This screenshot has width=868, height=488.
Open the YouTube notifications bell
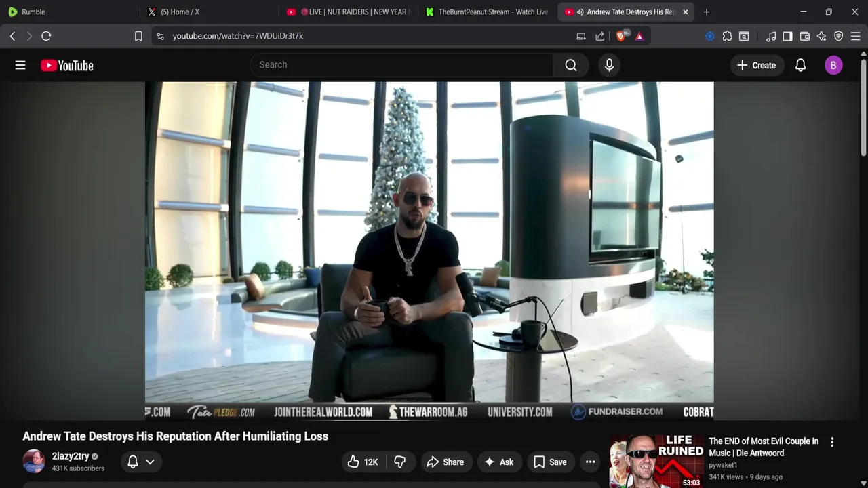pos(801,65)
